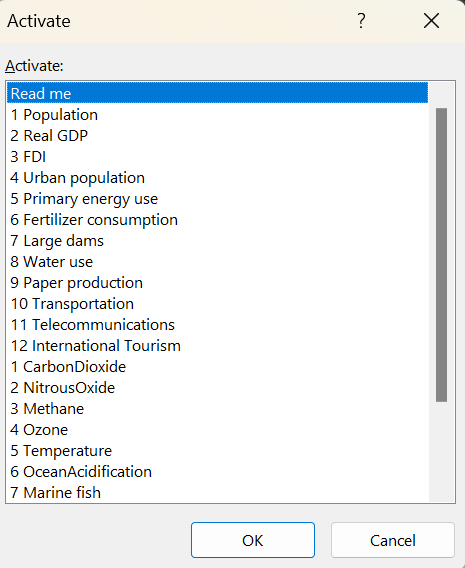Cancel the Activate dialog

(393, 540)
